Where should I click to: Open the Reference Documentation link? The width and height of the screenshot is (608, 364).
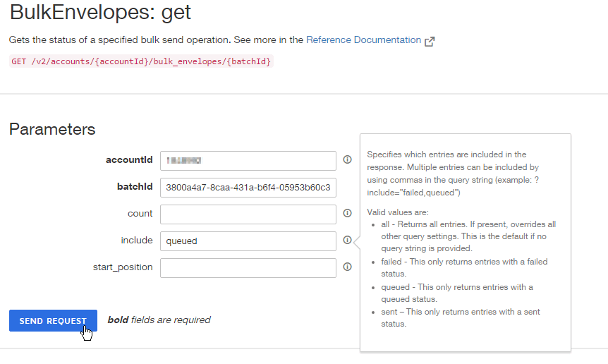click(x=363, y=40)
